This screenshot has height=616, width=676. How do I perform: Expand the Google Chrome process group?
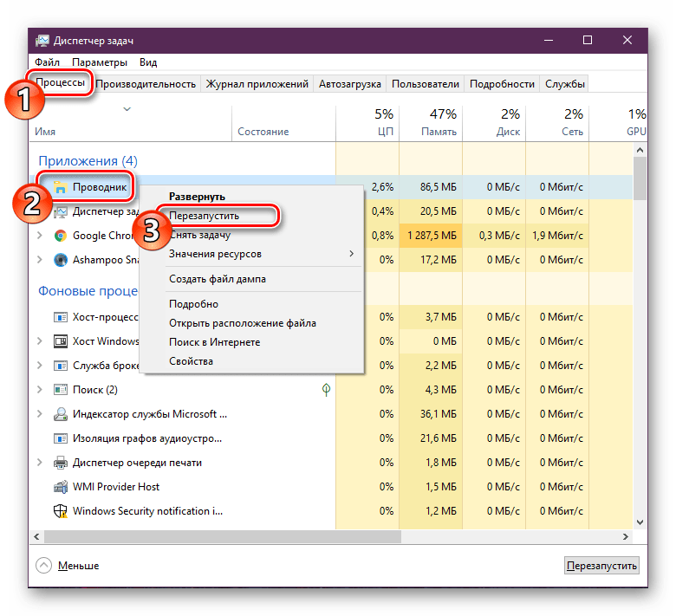40,236
